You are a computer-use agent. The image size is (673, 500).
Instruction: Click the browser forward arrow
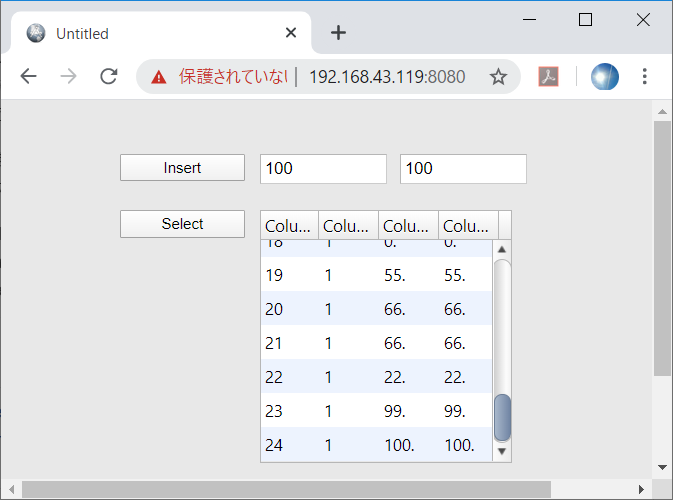point(68,76)
